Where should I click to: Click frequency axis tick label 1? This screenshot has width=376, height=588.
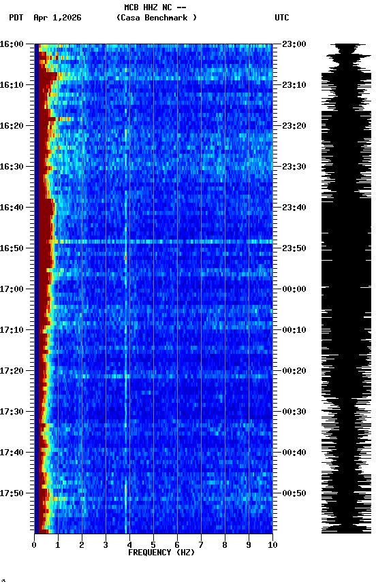pos(58,545)
